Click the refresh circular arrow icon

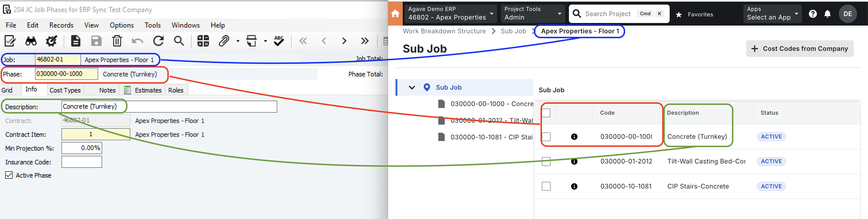click(x=158, y=41)
